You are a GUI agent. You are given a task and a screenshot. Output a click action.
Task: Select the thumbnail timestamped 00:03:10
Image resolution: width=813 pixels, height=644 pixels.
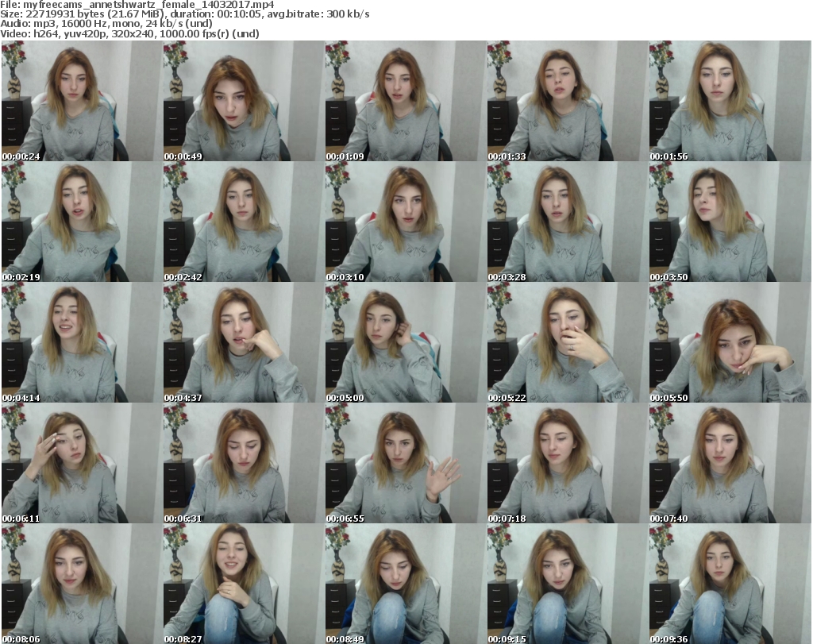pyautogui.click(x=406, y=222)
